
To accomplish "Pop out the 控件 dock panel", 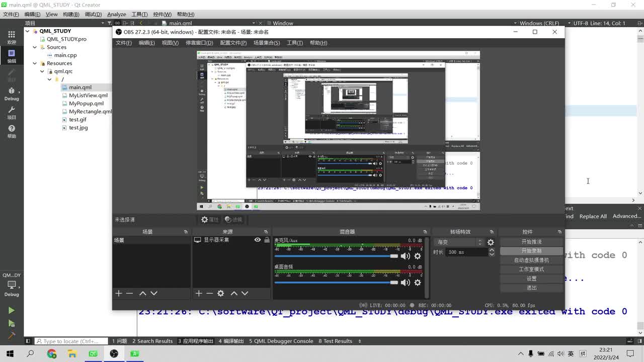I will (559, 232).
